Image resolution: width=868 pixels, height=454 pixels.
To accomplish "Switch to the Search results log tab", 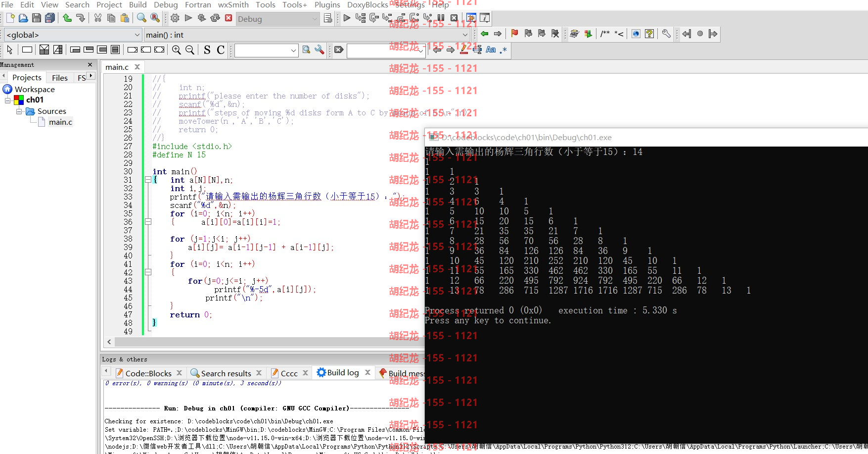I will 226,373.
